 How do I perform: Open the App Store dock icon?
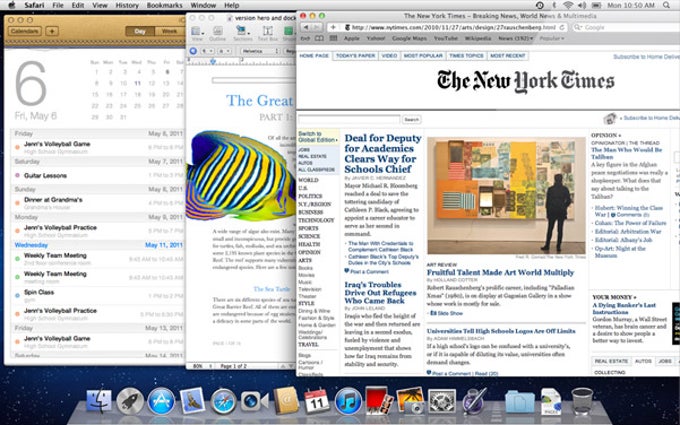point(161,401)
